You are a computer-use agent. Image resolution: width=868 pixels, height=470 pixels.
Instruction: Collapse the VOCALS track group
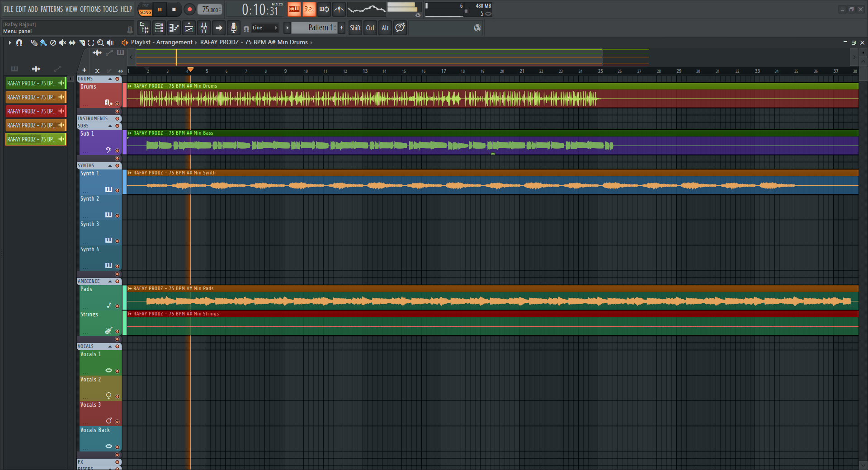tap(110, 347)
